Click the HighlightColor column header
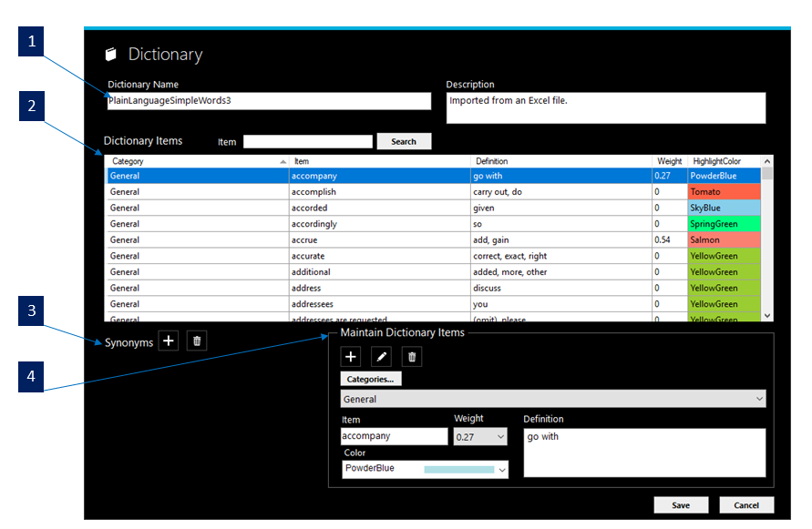The height and width of the screenshot is (529, 812). click(724, 161)
